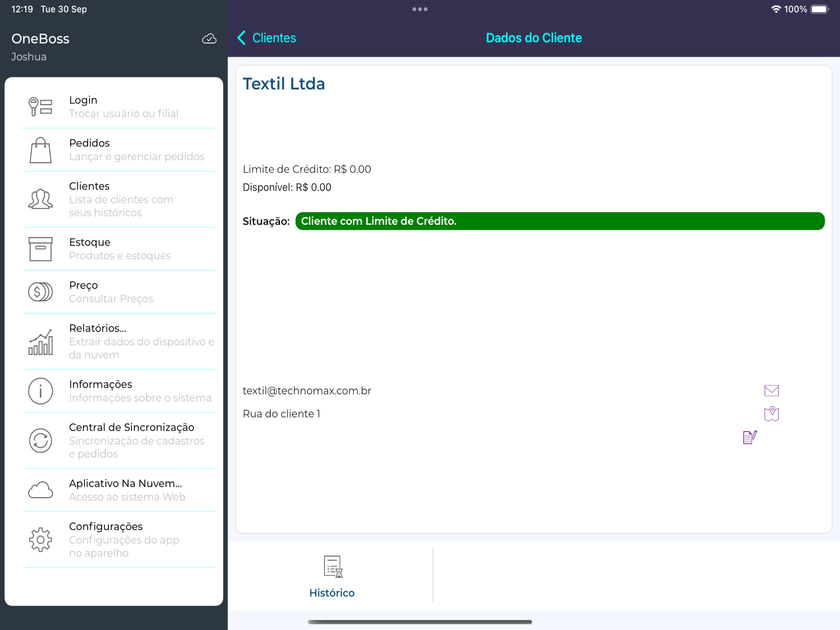Open address in map via pin icon
The height and width of the screenshot is (630, 840).
pos(771,414)
